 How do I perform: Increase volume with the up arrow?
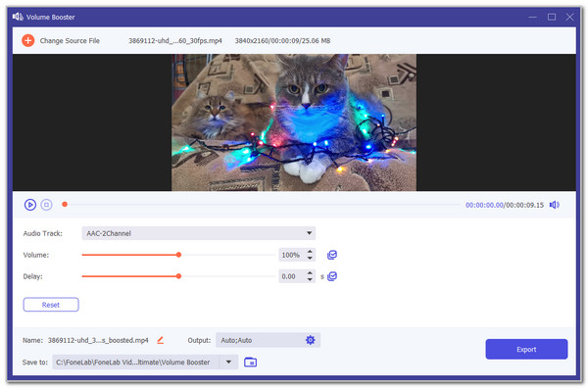310,252
